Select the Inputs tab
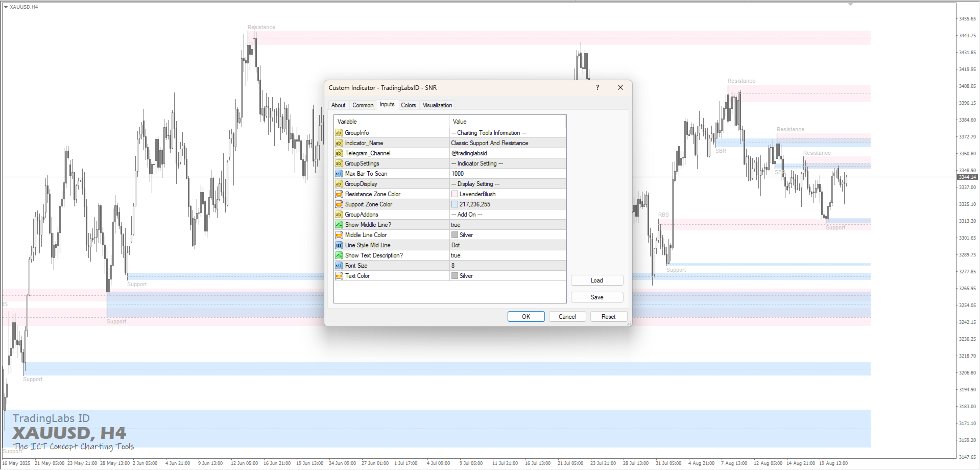The height and width of the screenshot is (470, 980). (x=387, y=104)
